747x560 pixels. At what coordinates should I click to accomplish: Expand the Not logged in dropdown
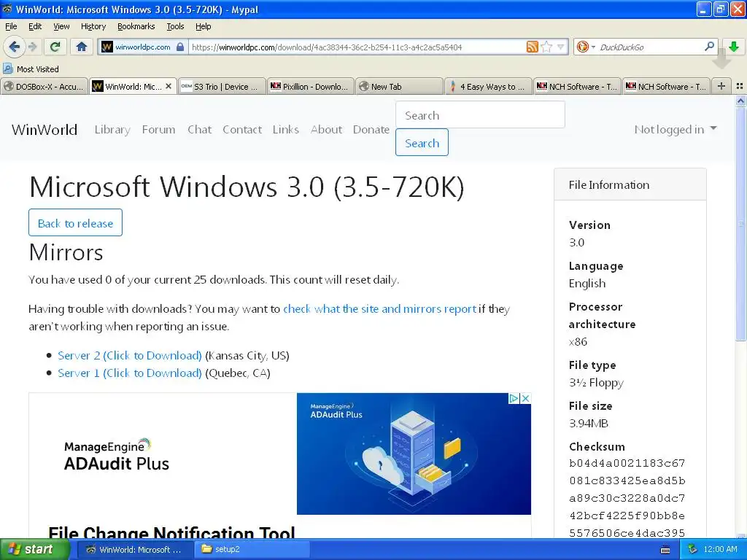(675, 130)
